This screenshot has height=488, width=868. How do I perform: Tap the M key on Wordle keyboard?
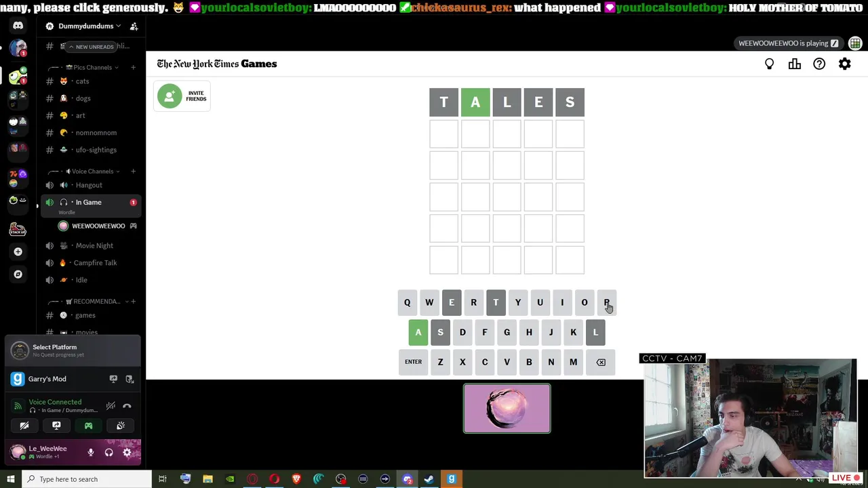pyautogui.click(x=573, y=362)
